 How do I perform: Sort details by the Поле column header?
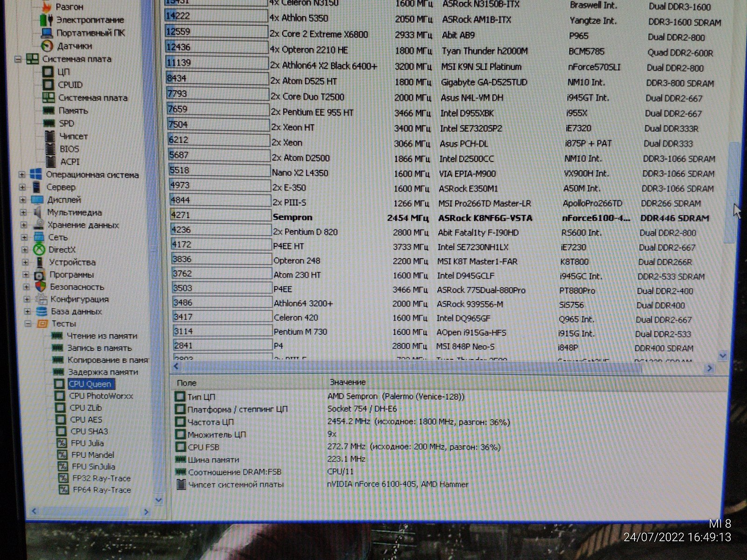point(187,383)
